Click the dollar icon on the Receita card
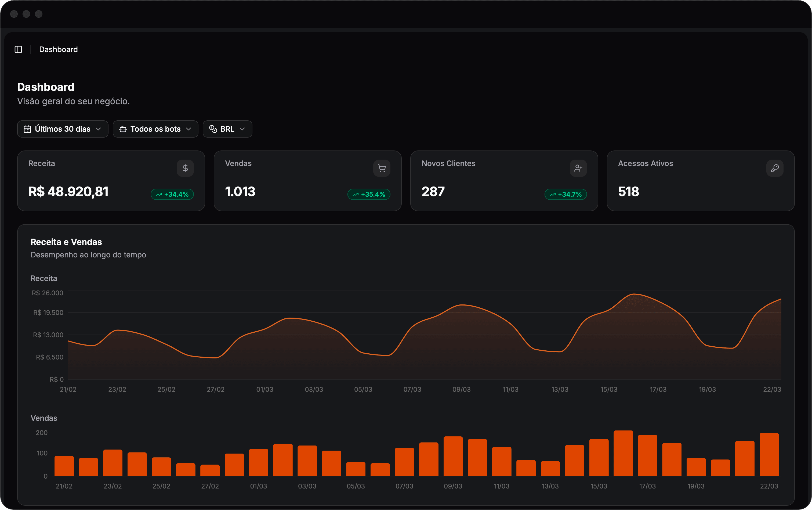This screenshot has width=812, height=510. 185,168
